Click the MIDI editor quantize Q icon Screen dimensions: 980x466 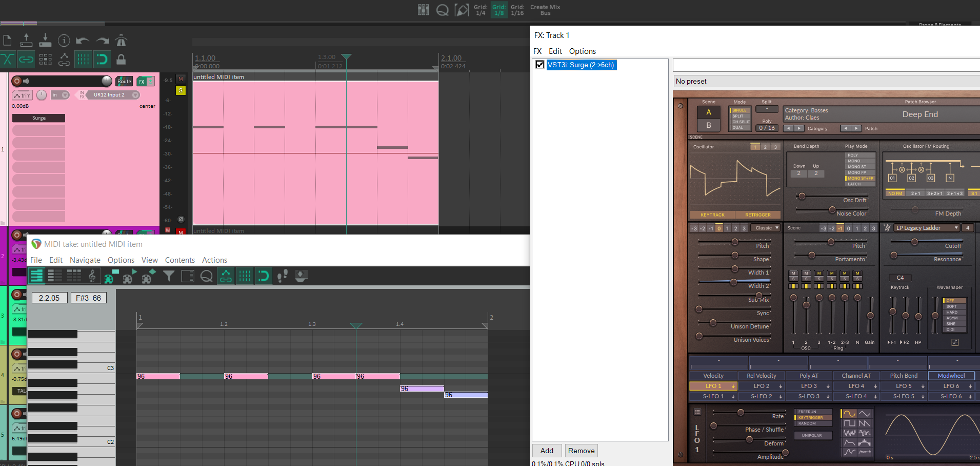(206, 276)
